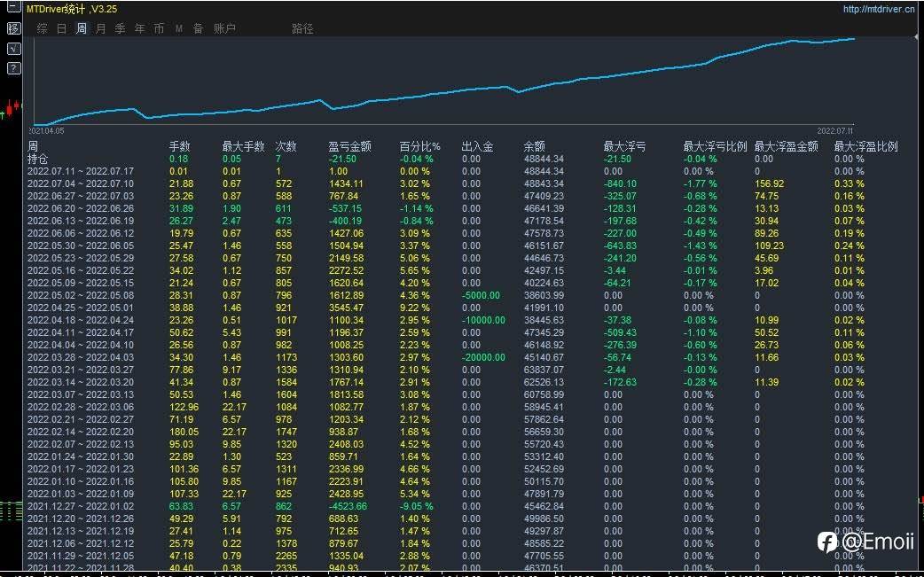This screenshot has width=924, height=577.
Task: Click the 余额 balance column header
Action: (x=535, y=146)
